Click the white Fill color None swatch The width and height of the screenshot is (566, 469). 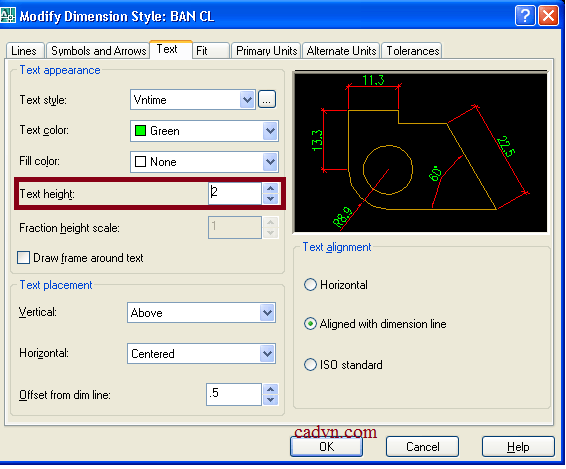140,161
